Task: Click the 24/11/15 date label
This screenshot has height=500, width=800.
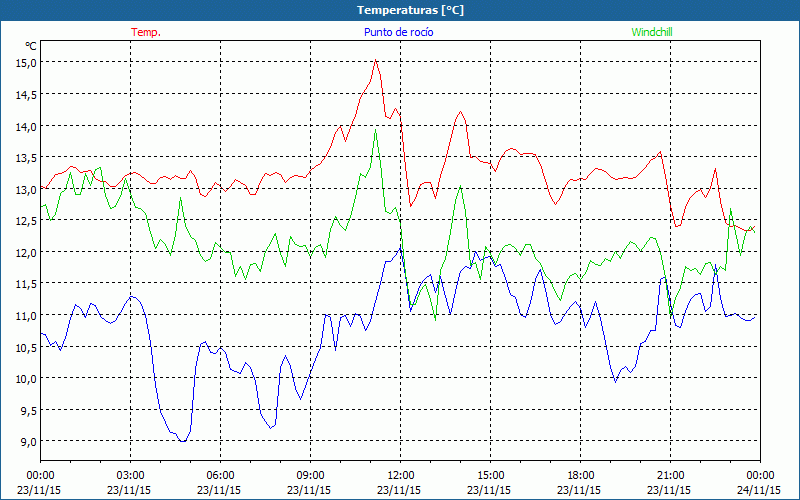Action: (x=759, y=490)
